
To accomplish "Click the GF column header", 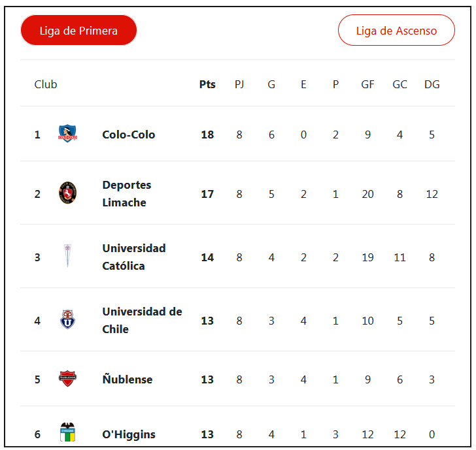I will (x=367, y=84).
